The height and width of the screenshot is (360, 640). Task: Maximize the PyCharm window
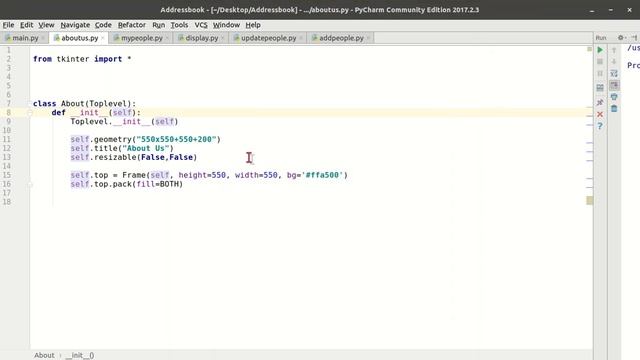click(611, 10)
